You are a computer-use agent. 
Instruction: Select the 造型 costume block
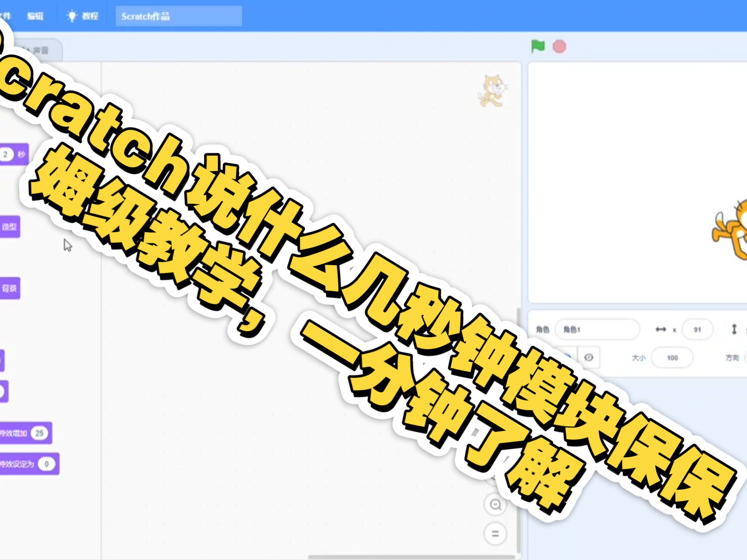tap(9, 227)
